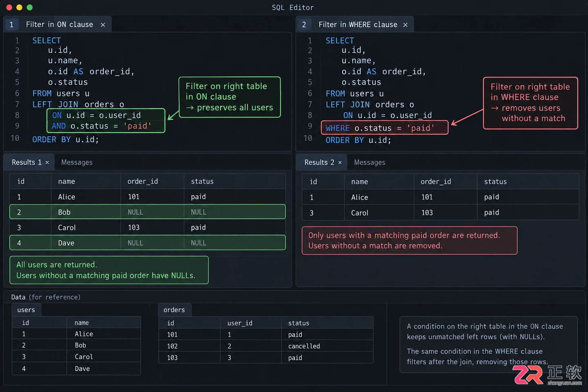Close the Results 2 tab

click(x=340, y=163)
